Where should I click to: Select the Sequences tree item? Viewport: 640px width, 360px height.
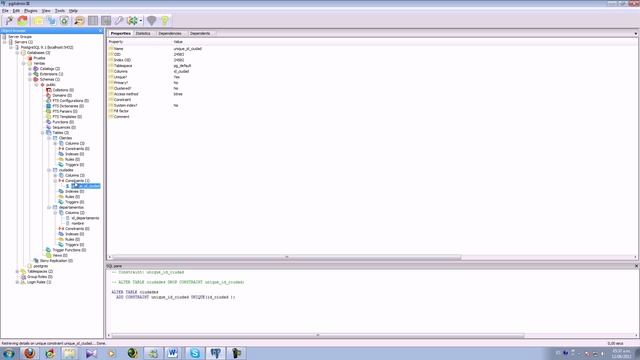[x=64, y=127]
